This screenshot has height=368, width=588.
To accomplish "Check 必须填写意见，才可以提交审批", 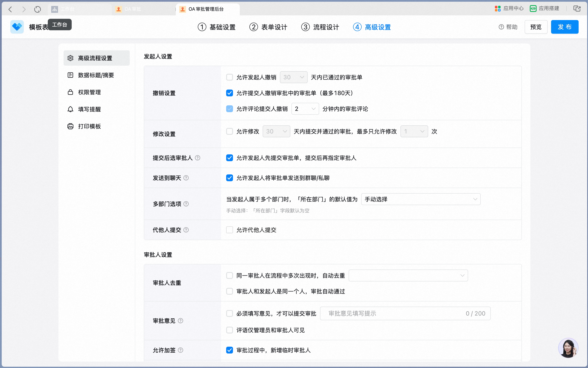I will point(230,313).
